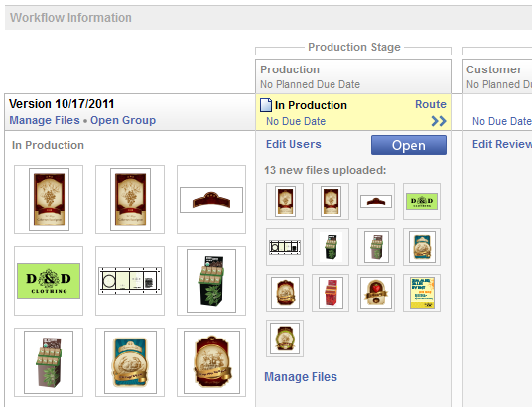Click the Route link
This screenshot has height=407, width=532.
coord(431,104)
